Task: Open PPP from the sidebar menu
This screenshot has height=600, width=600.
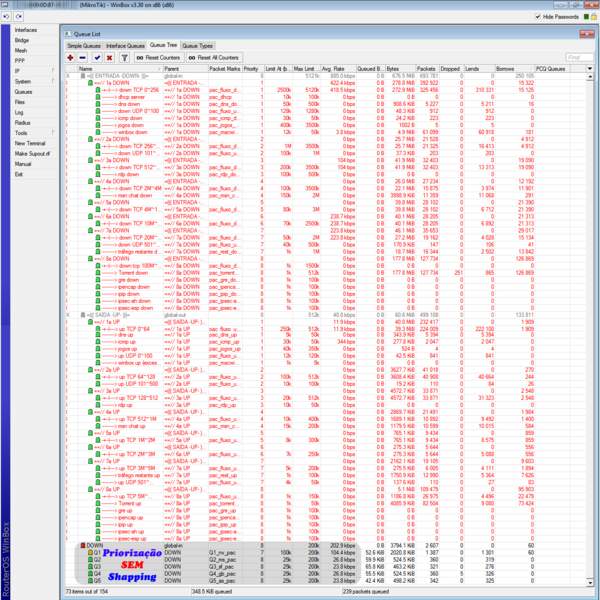Action: pos(20,61)
